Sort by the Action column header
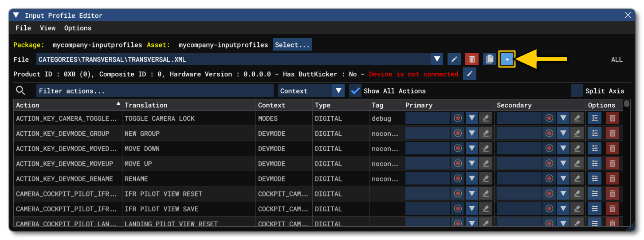The height and width of the screenshot is (240, 644). click(x=67, y=105)
